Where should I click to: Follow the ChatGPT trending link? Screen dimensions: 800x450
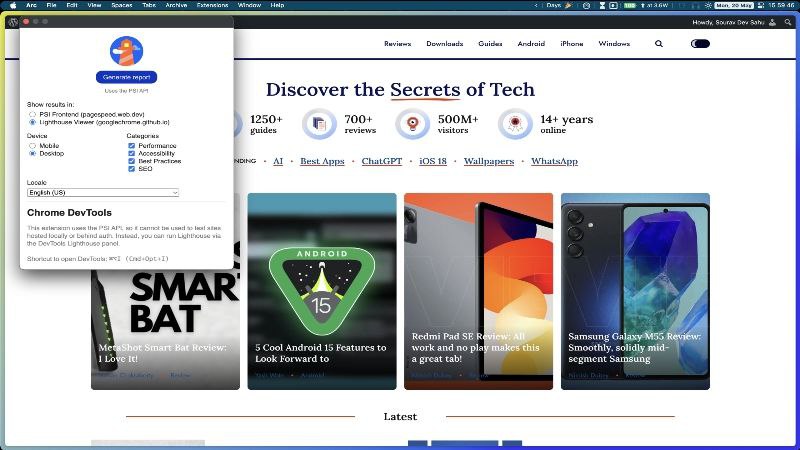[382, 161]
